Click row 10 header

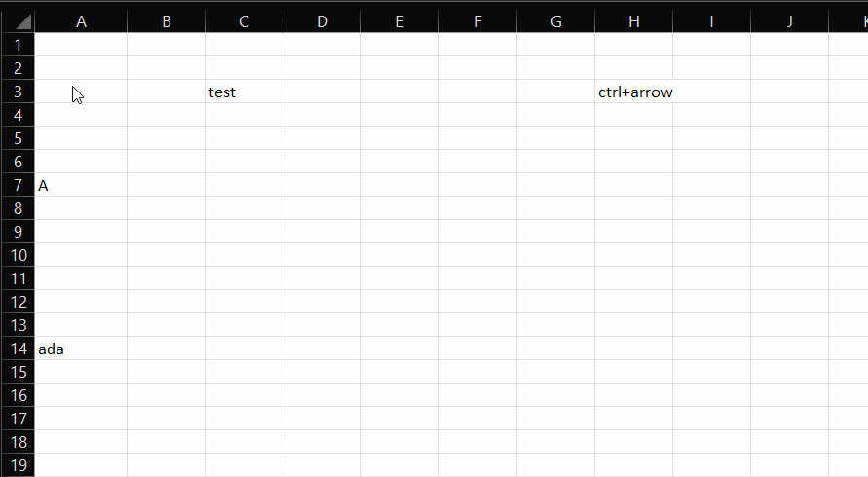coord(18,255)
